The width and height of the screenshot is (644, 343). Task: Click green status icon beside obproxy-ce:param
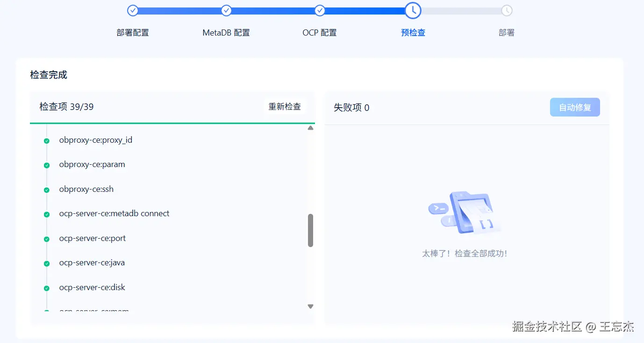click(47, 165)
